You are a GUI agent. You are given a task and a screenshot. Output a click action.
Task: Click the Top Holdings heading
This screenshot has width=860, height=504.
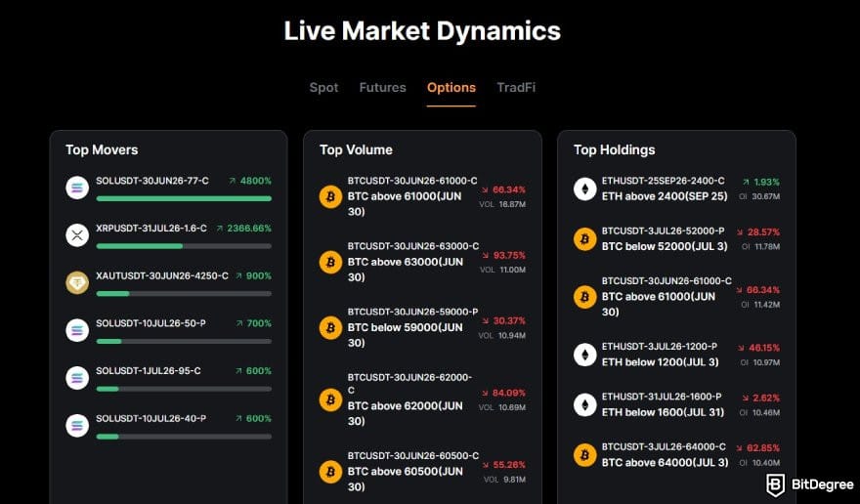pyautogui.click(x=615, y=149)
